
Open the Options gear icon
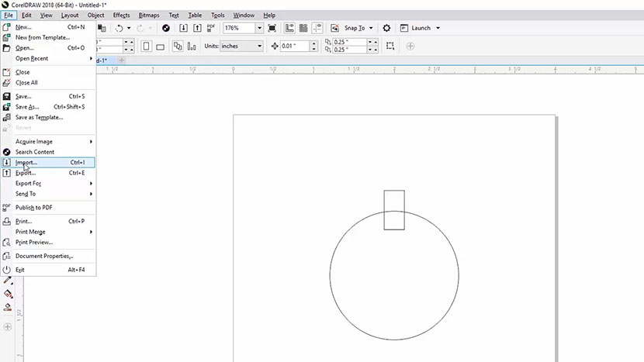[386, 28]
